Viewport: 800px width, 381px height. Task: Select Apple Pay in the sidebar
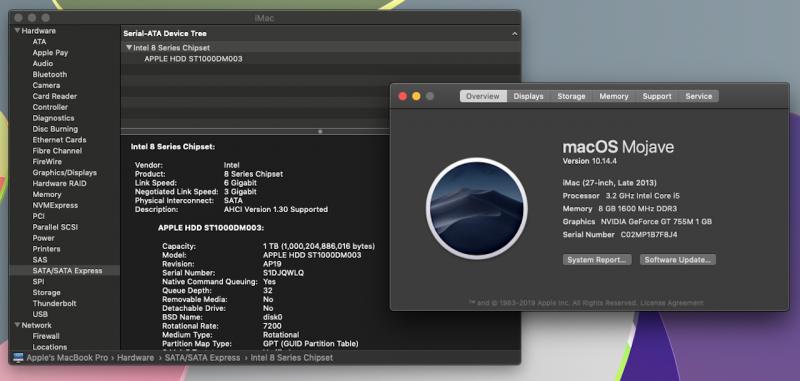[x=50, y=53]
